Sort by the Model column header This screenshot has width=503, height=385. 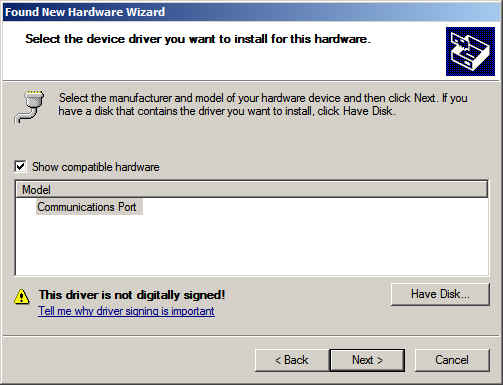[x=252, y=190]
